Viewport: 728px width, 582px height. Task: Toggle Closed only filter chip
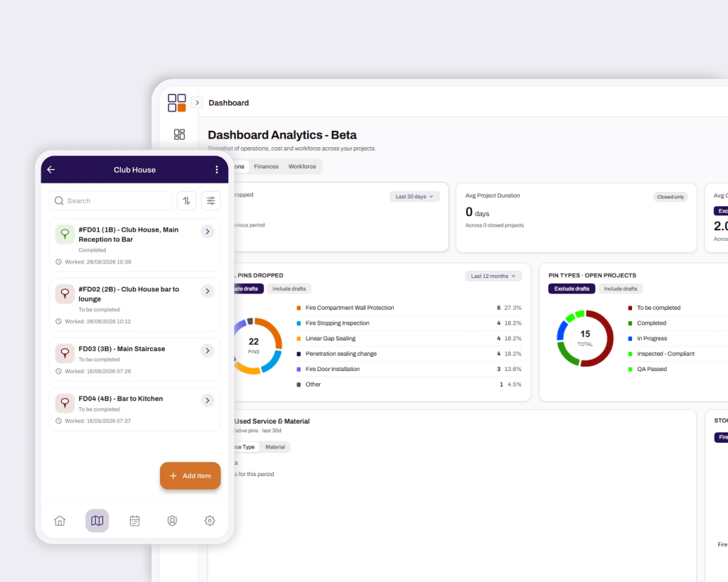(x=670, y=197)
